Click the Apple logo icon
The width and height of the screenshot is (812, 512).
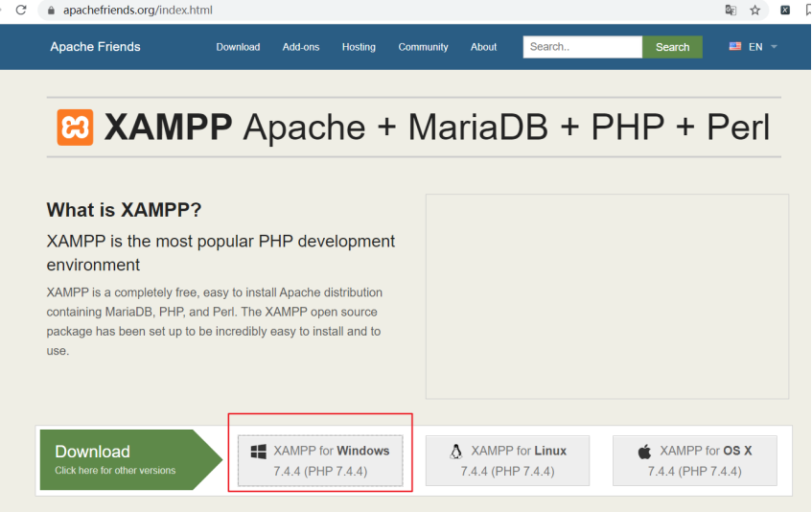coord(645,452)
